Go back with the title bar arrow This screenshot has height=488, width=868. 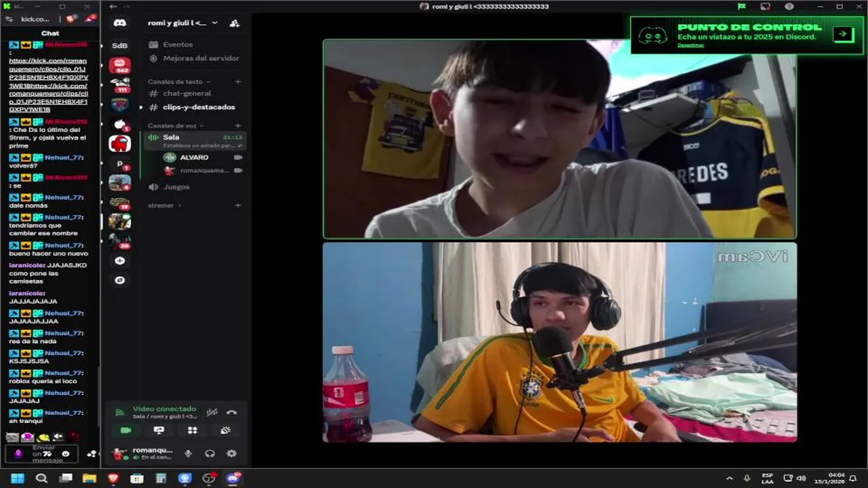tap(113, 6)
